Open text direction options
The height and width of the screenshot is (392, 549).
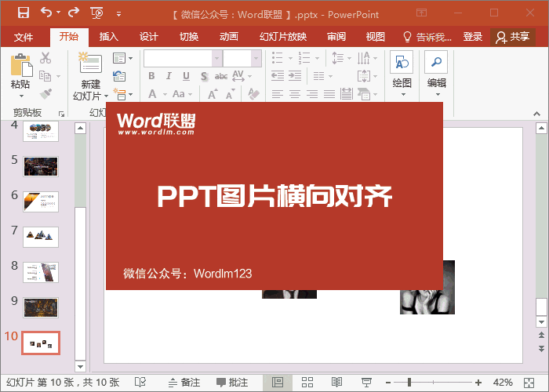367,58
